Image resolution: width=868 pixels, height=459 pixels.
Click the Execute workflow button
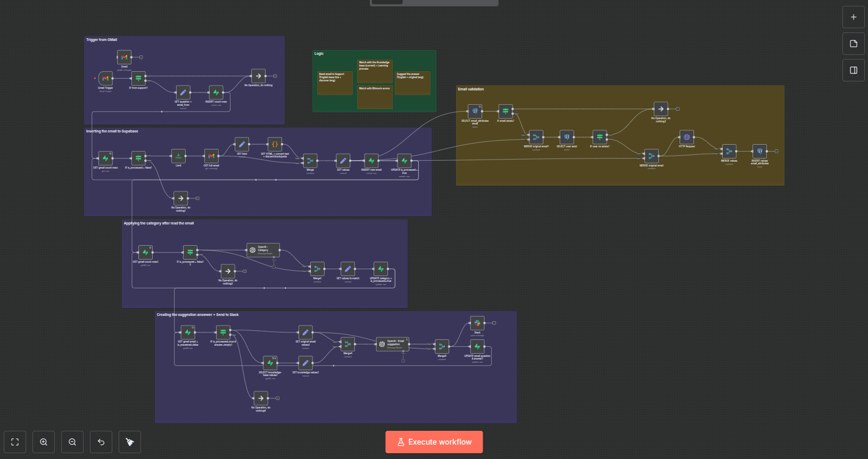click(434, 442)
